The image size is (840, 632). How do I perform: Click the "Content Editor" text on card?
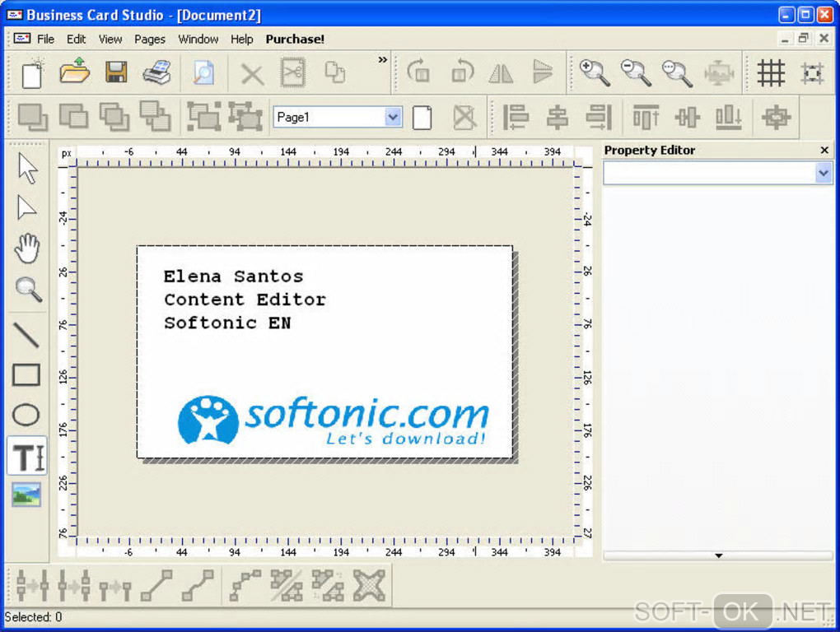coord(245,300)
